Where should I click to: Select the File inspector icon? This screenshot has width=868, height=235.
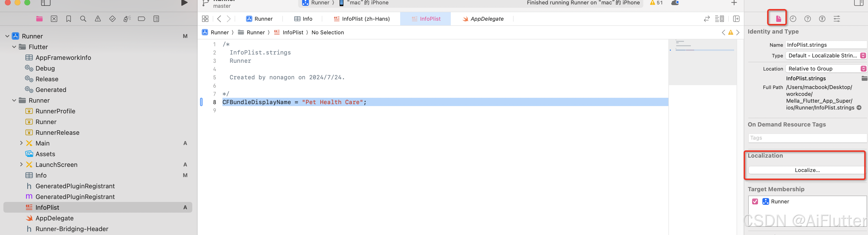click(778, 19)
